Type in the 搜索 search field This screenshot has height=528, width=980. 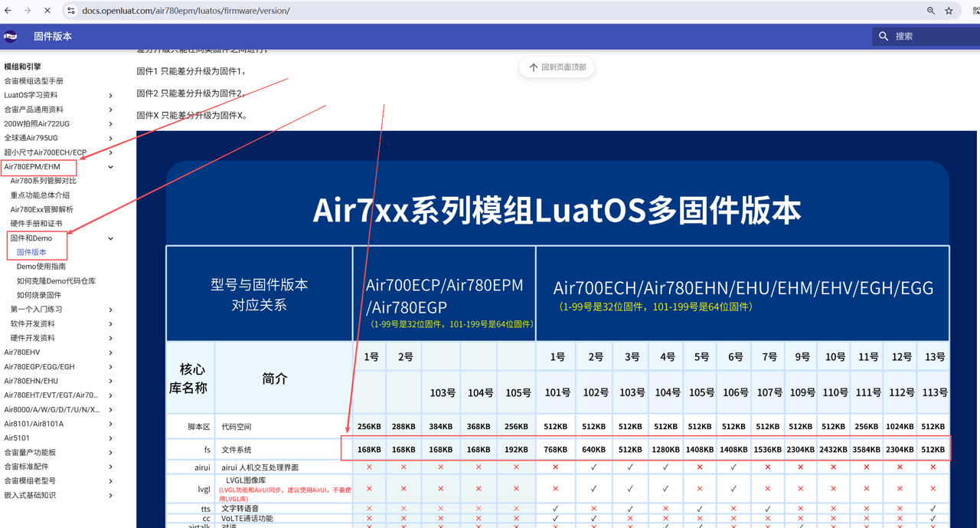(930, 36)
